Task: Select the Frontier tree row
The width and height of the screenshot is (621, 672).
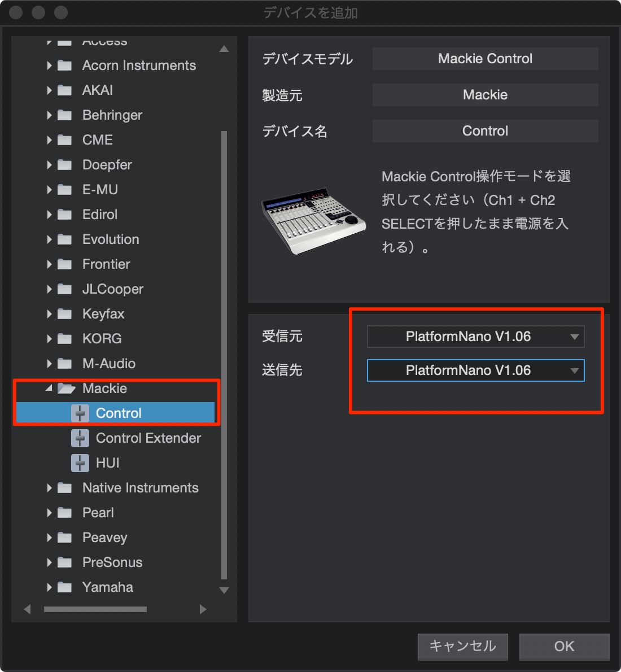Action: [x=115, y=264]
